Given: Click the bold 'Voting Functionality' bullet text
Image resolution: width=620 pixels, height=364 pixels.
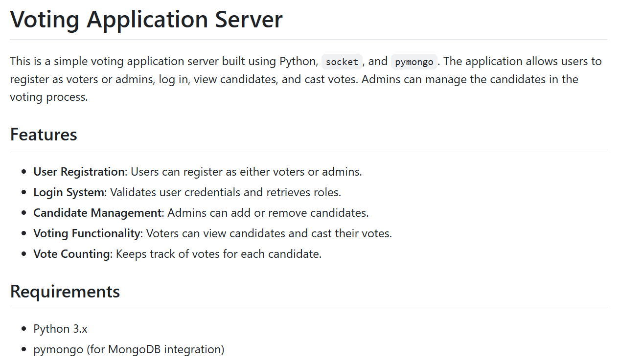Looking at the screenshot, I should [87, 233].
